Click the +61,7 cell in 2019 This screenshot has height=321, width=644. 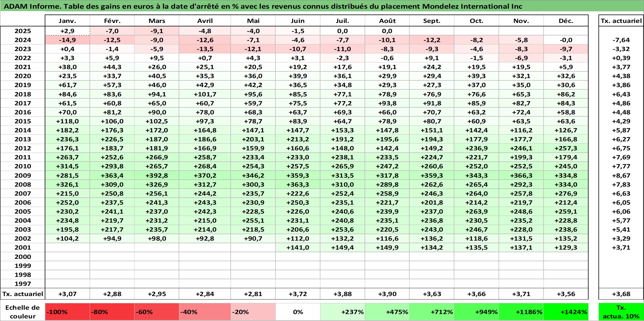tap(67, 85)
